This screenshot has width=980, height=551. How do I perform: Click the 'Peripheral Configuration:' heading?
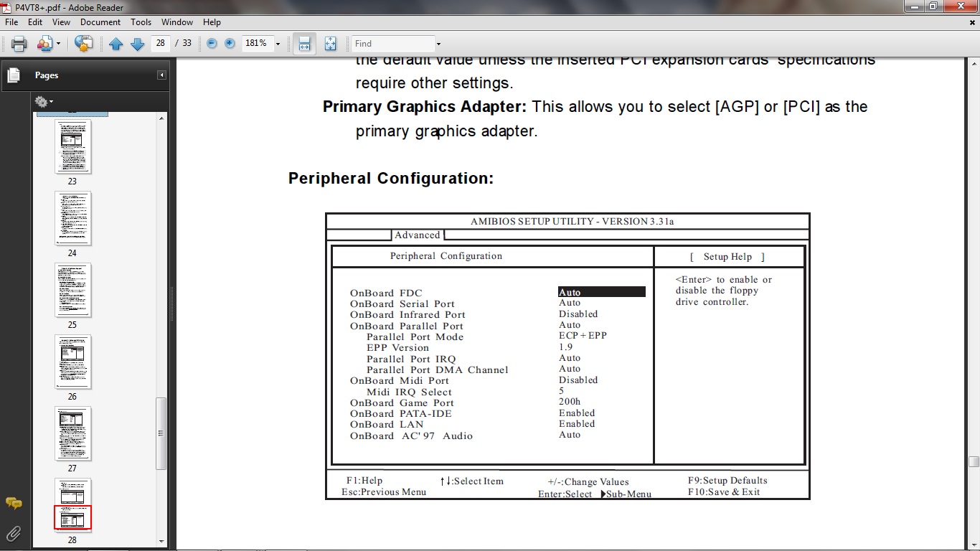point(391,179)
